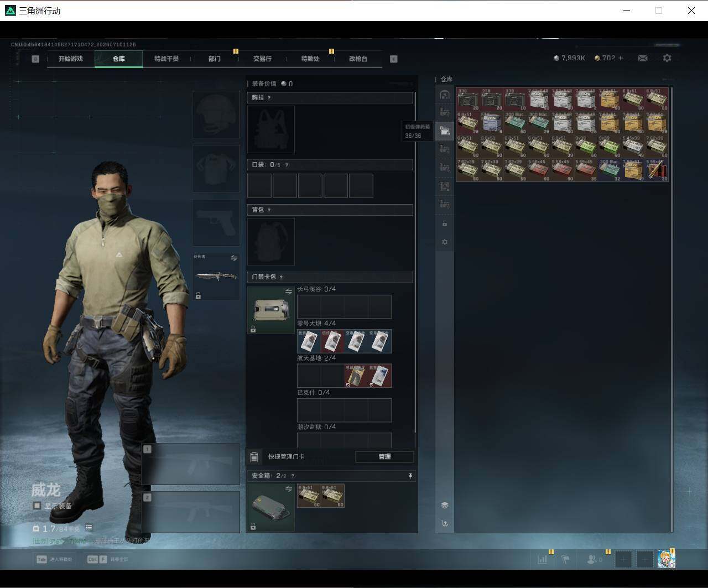Expand the weight details list icon

coord(89,528)
